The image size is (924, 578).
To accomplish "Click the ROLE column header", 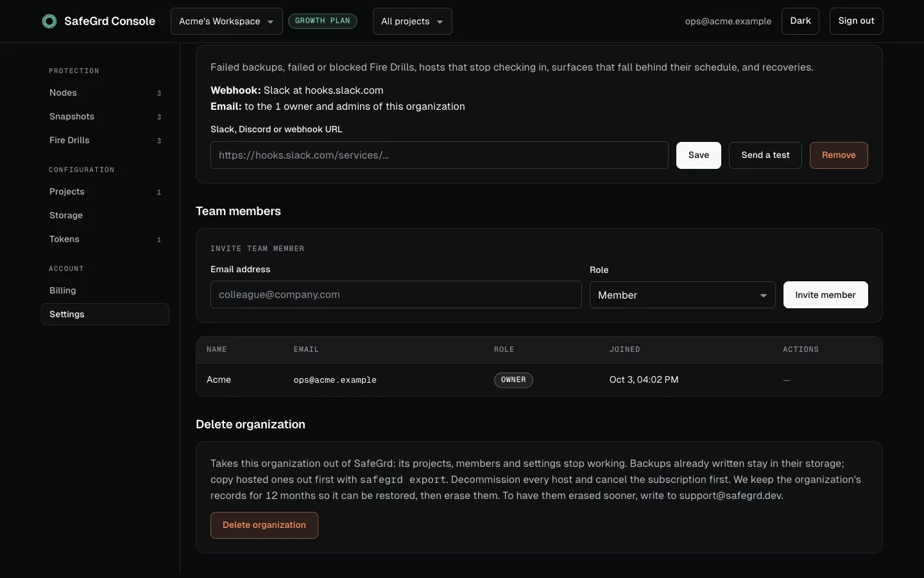I will (x=504, y=350).
